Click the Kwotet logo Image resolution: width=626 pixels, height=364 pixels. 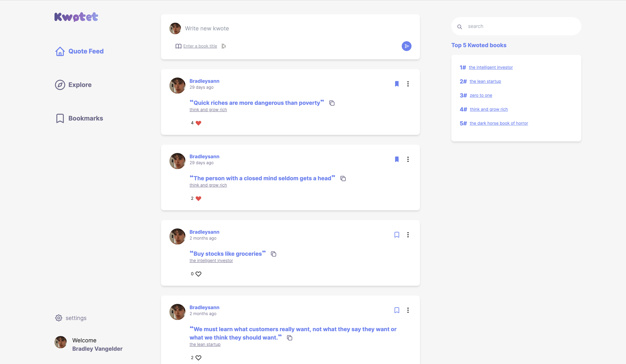pos(76,17)
